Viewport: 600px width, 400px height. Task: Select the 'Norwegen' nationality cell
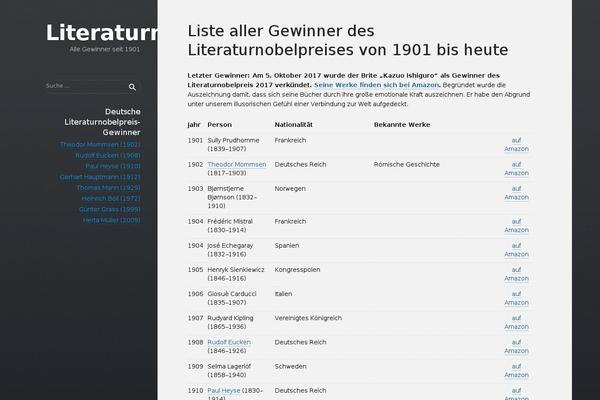pos(290,189)
